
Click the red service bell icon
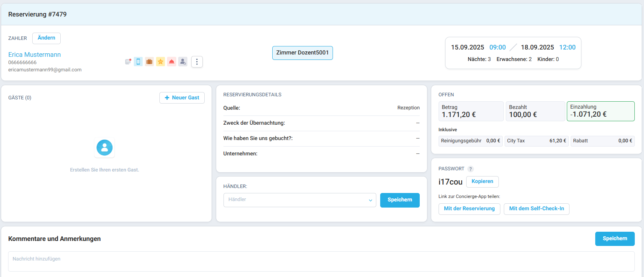click(x=172, y=62)
